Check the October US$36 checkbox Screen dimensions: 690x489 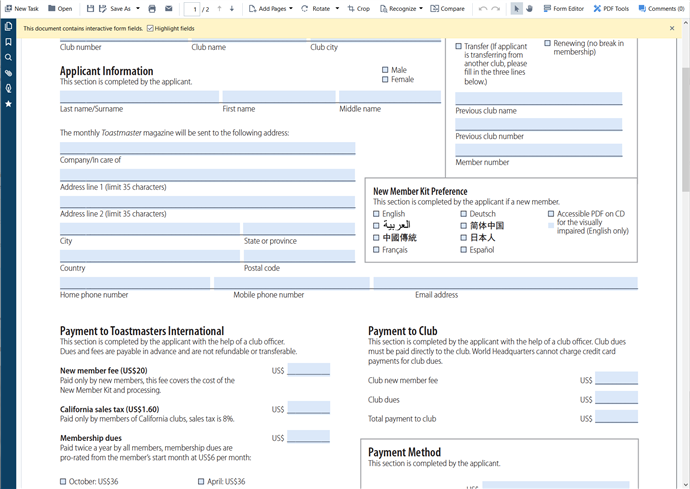click(x=63, y=482)
